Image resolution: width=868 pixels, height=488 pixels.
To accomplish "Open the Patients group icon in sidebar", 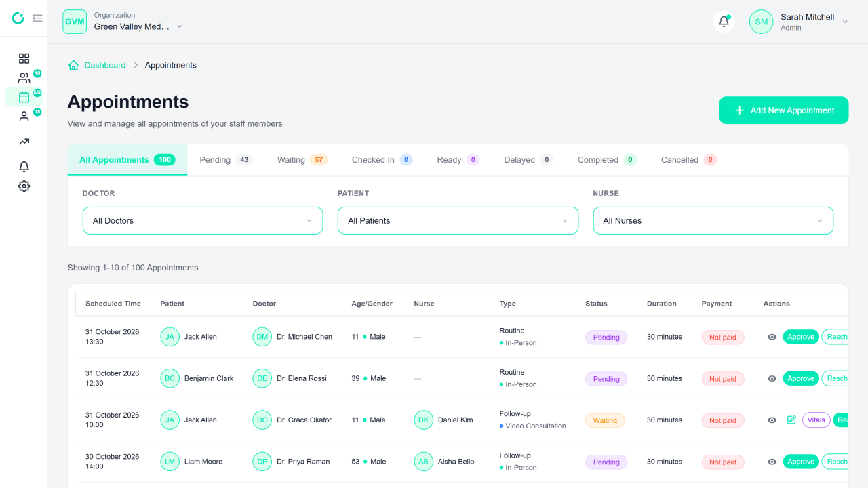I will (24, 78).
